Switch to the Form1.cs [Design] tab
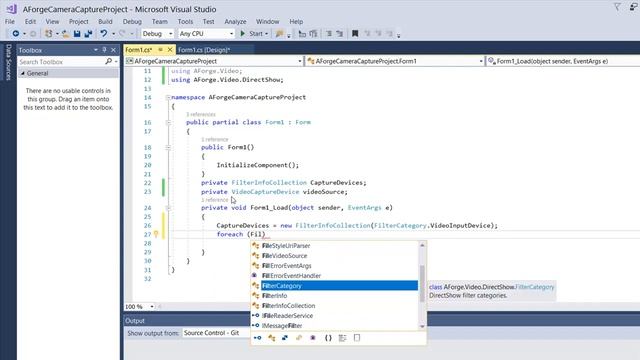Viewport: 640px width, 360px height. pyautogui.click(x=204, y=50)
